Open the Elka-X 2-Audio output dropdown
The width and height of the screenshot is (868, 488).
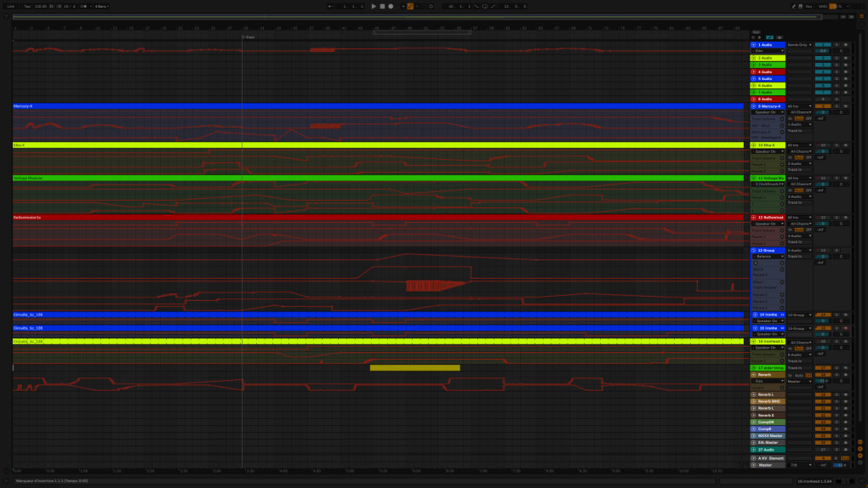click(799, 164)
